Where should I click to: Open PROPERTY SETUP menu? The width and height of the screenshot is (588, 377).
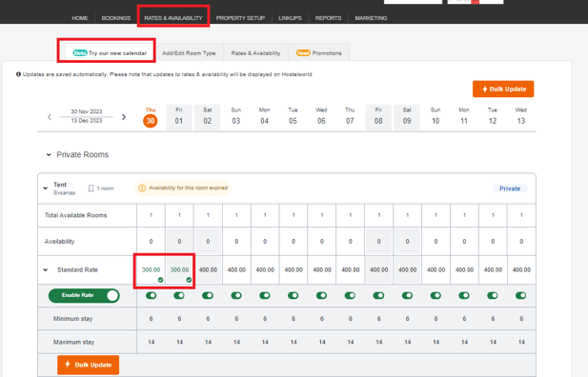point(240,18)
